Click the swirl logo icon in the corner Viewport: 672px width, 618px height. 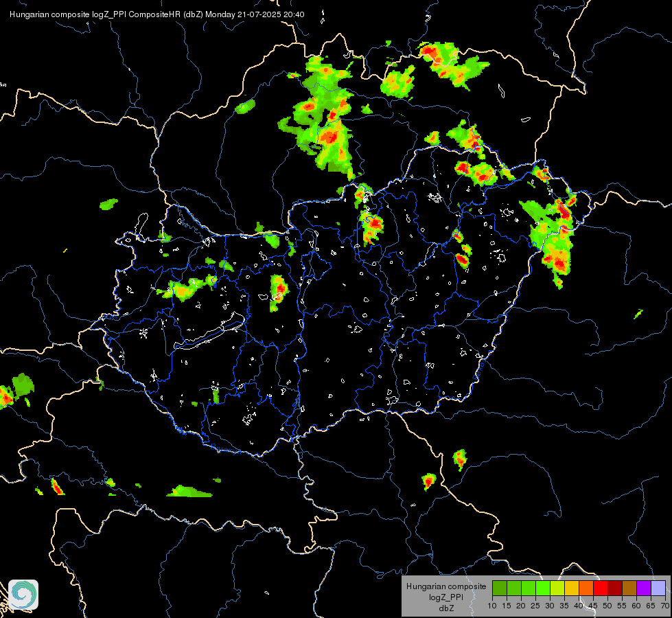(23, 595)
